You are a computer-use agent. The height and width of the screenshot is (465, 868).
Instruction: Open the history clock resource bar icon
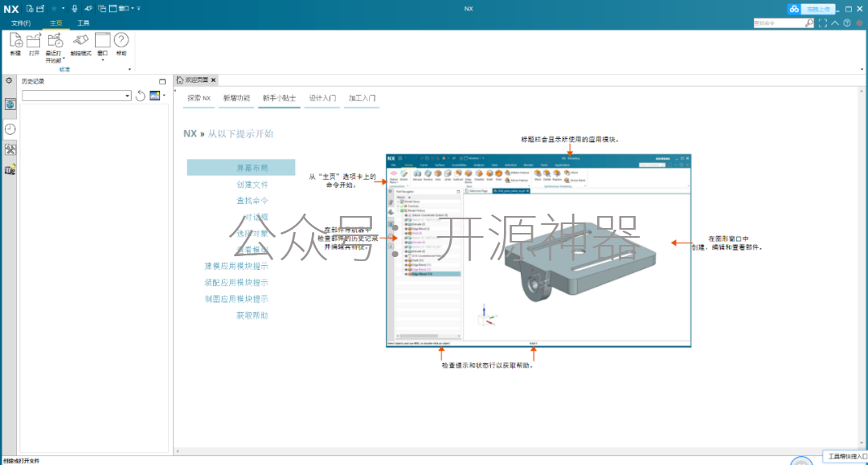tap(10, 129)
